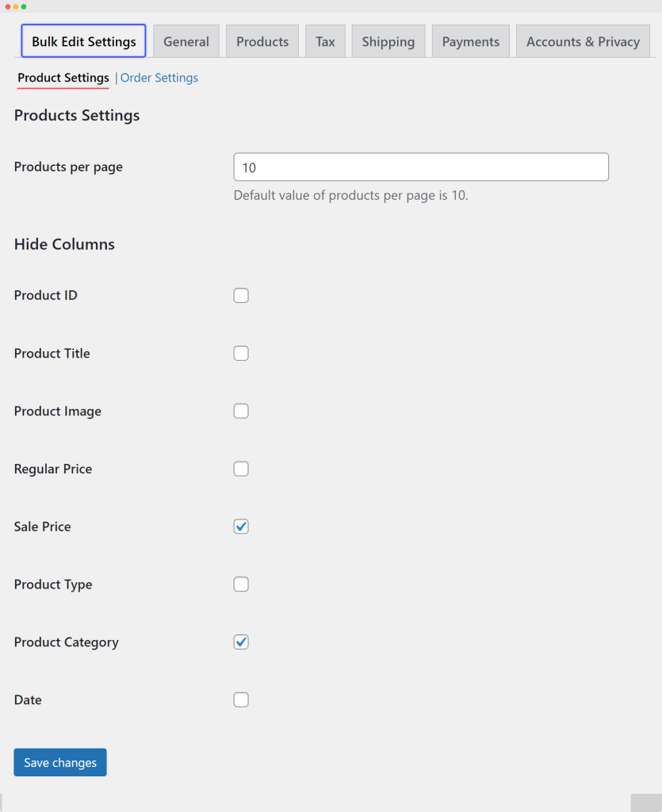
Task: Tick the Product Image checkbox
Action: tap(241, 412)
